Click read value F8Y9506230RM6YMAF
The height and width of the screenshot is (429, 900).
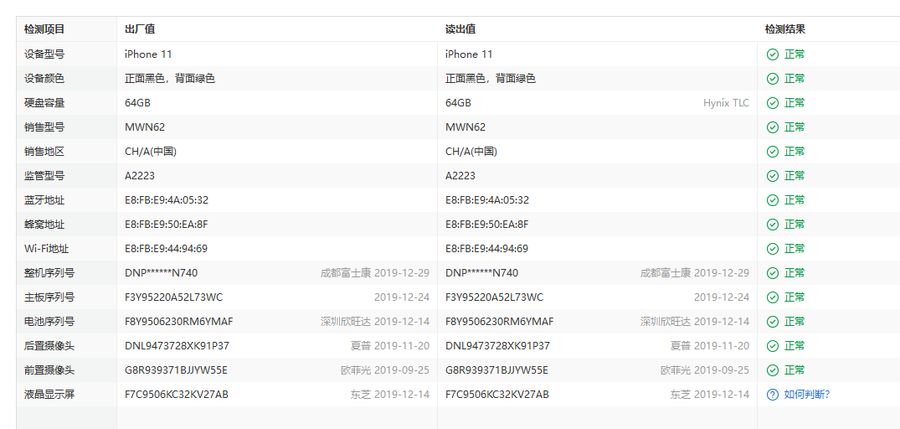[x=499, y=321]
